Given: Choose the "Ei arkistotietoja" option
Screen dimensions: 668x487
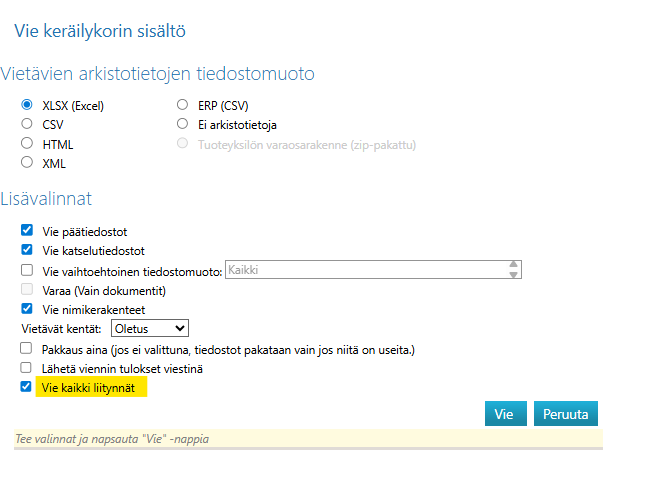Looking at the screenshot, I should pos(182,124).
